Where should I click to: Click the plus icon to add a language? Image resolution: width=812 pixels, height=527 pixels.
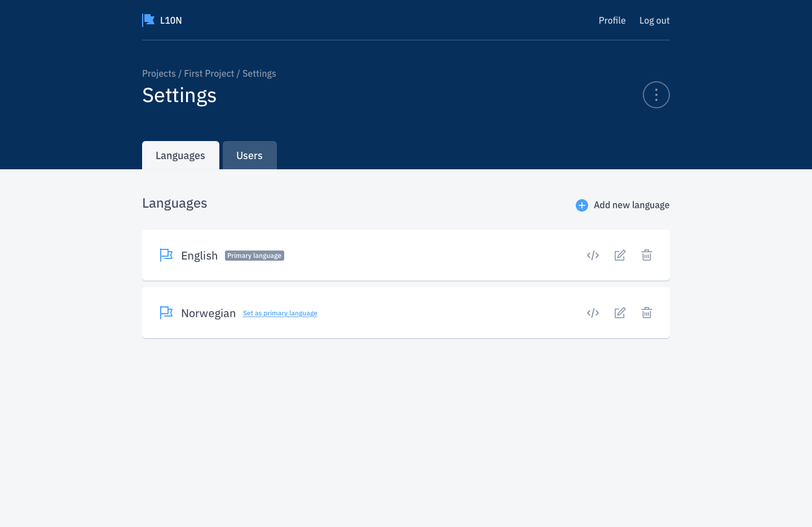click(x=581, y=205)
